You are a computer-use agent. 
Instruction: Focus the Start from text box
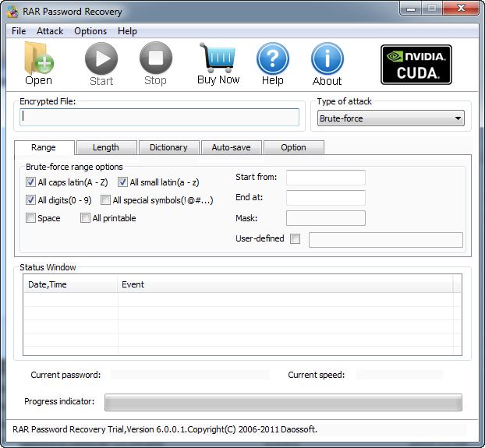325,178
